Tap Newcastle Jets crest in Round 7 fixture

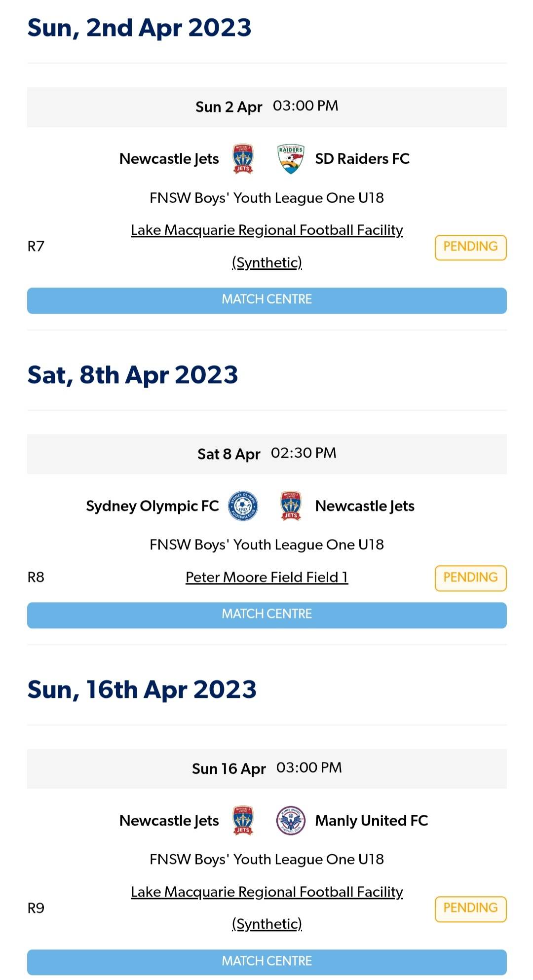[x=243, y=159]
